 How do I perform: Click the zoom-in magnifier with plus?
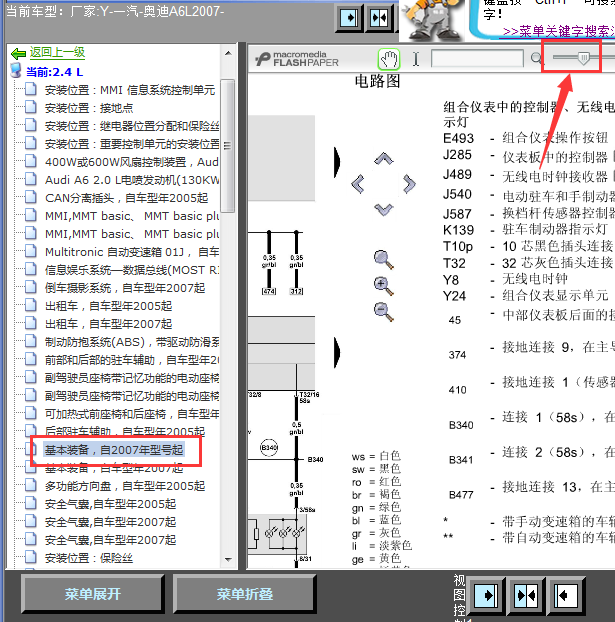click(384, 286)
